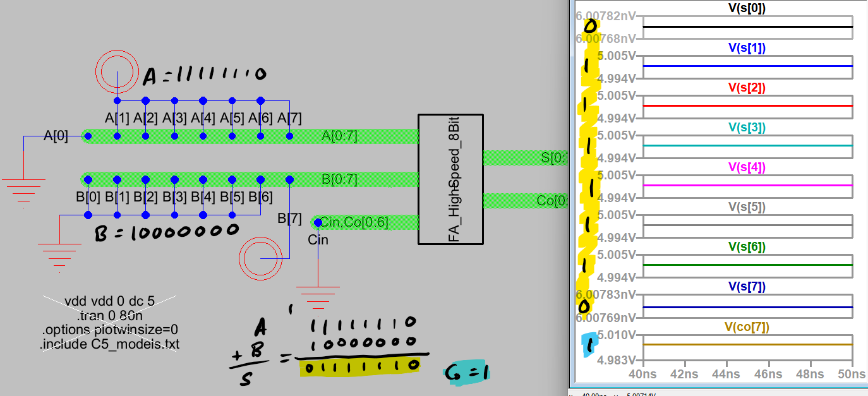868x396 pixels.
Task: Click the FA_HighSpeed_8Bit block symbol
Action: click(x=450, y=179)
